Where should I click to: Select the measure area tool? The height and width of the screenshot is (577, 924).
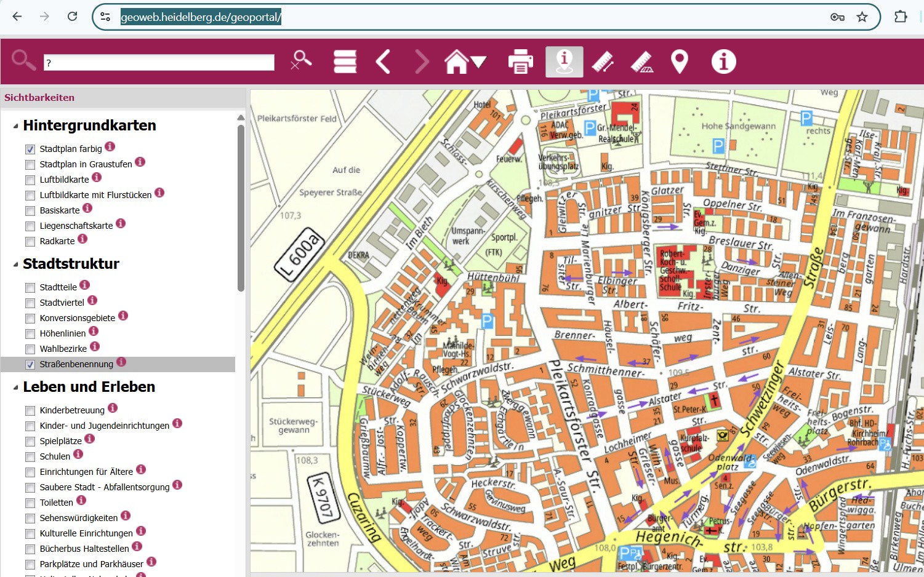[641, 62]
